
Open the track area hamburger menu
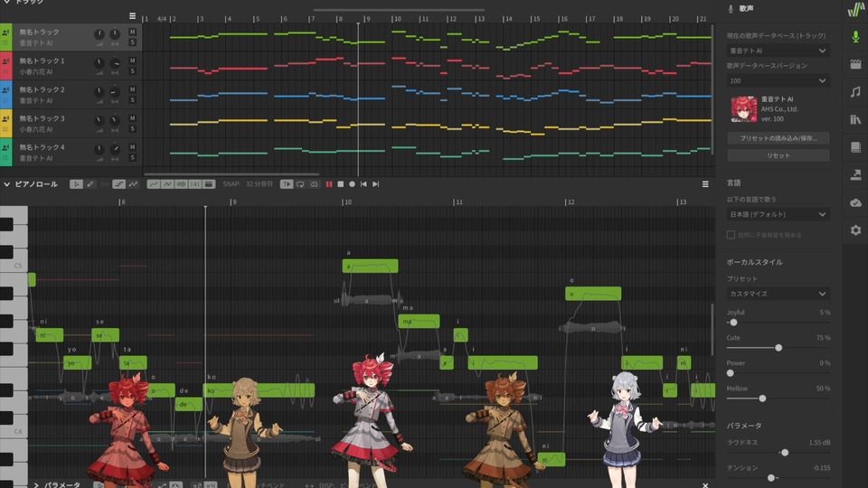132,16
